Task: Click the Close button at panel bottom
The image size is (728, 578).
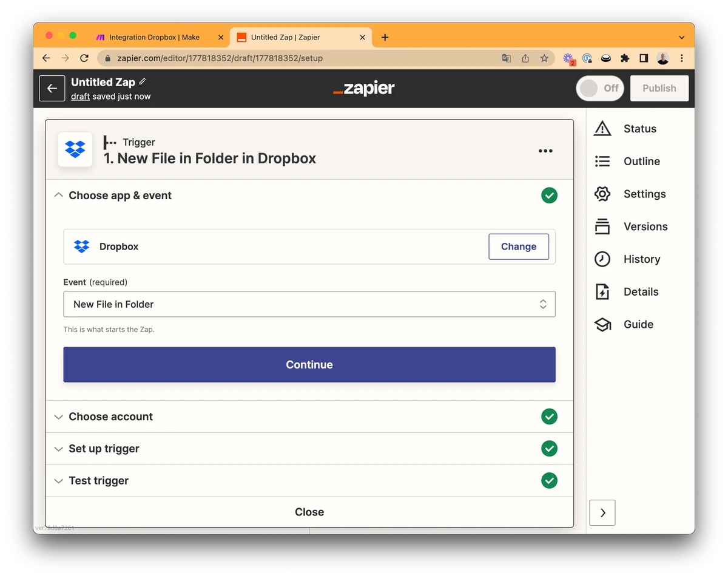Action: [x=309, y=512]
